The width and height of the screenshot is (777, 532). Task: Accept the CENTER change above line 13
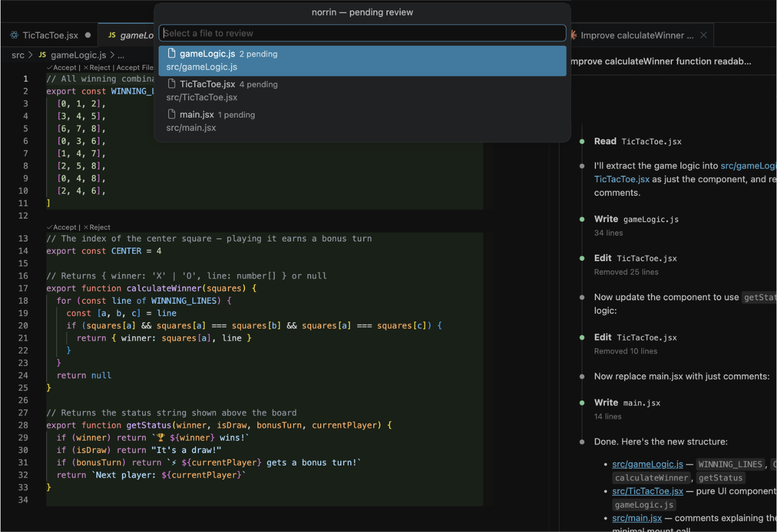[62, 227]
